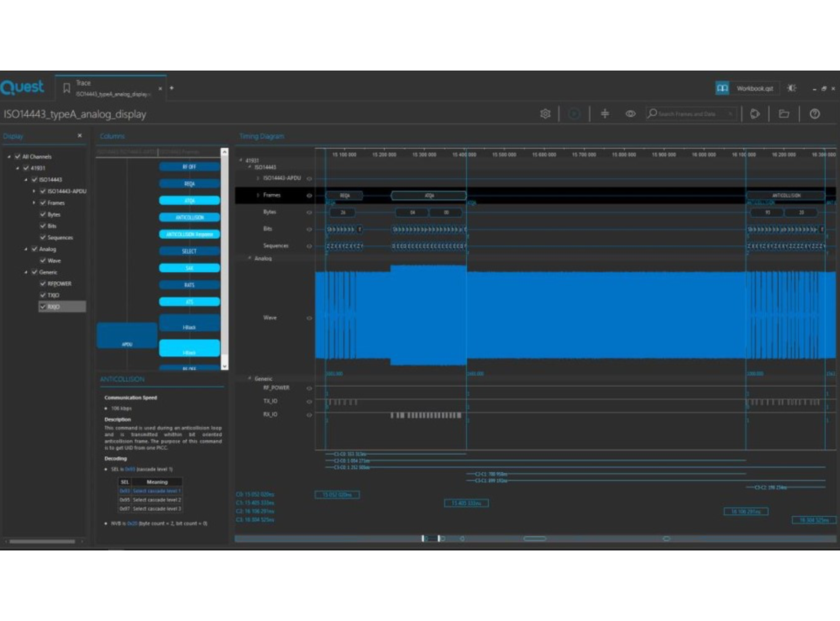
Task: Click the play capture button
Action: tap(574, 113)
